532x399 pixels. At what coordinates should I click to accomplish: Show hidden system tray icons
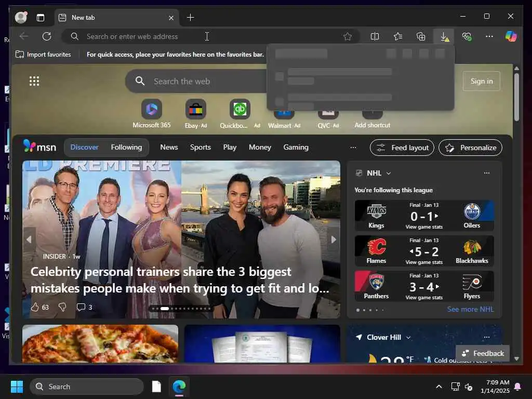pos(438,387)
